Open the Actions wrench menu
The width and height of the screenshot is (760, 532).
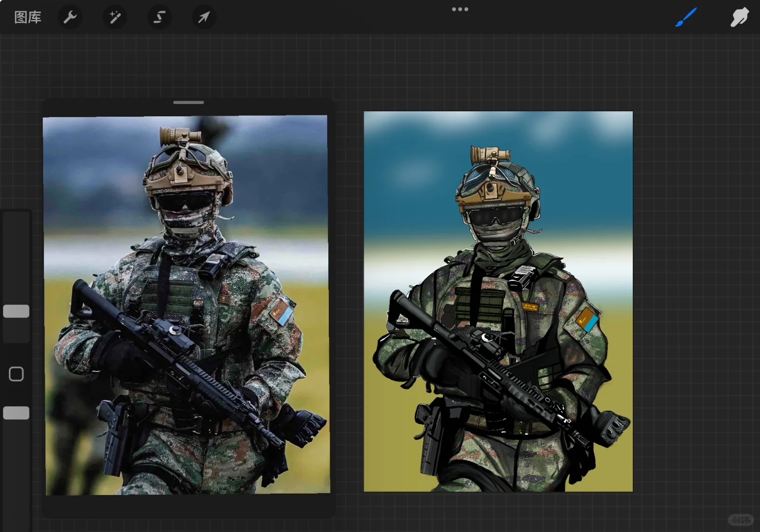(x=70, y=18)
